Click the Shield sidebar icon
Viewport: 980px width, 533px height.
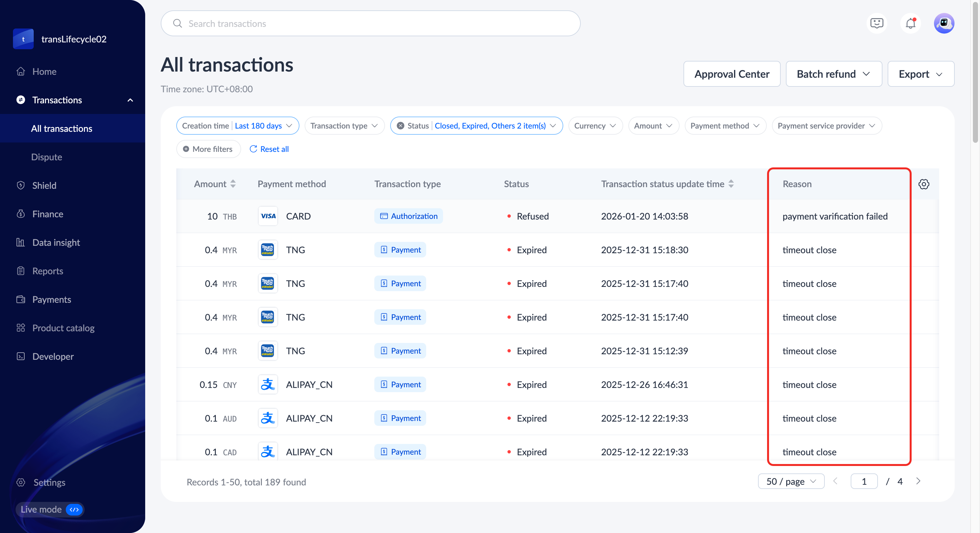[x=21, y=186]
